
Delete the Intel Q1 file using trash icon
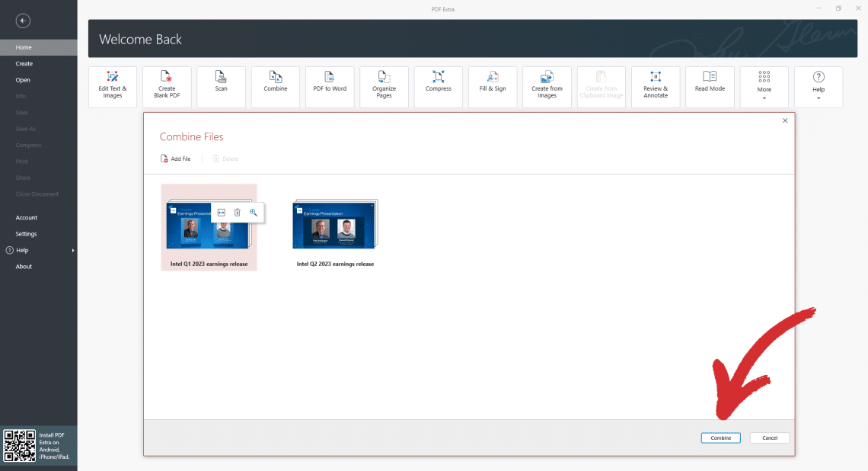coord(237,212)
